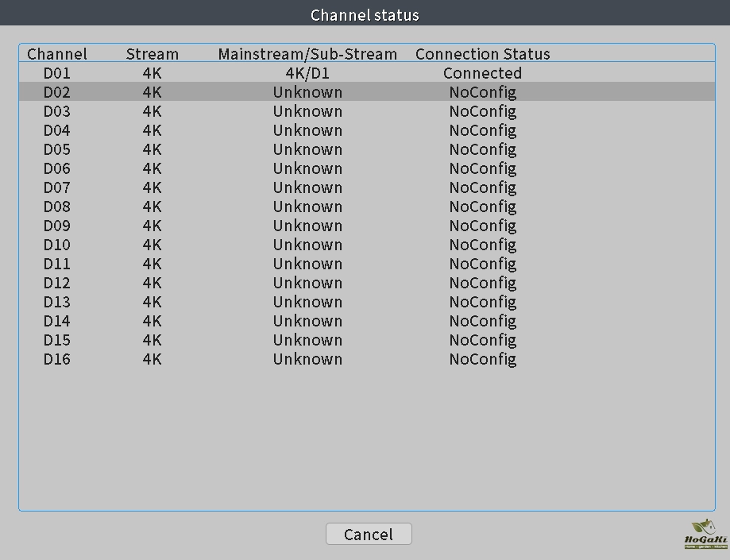Select channel D10 in the table
This screenshot has width=730, height=560.
click(x=57, y=245)
